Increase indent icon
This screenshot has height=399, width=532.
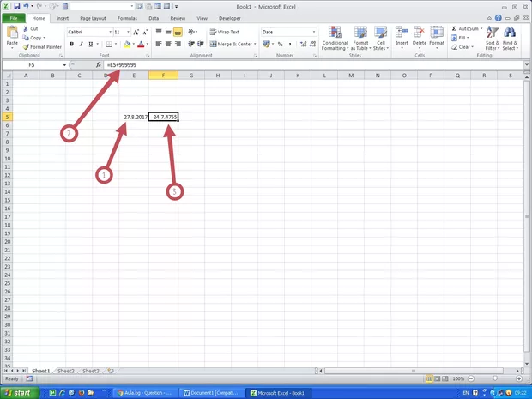tap(201, 44)
